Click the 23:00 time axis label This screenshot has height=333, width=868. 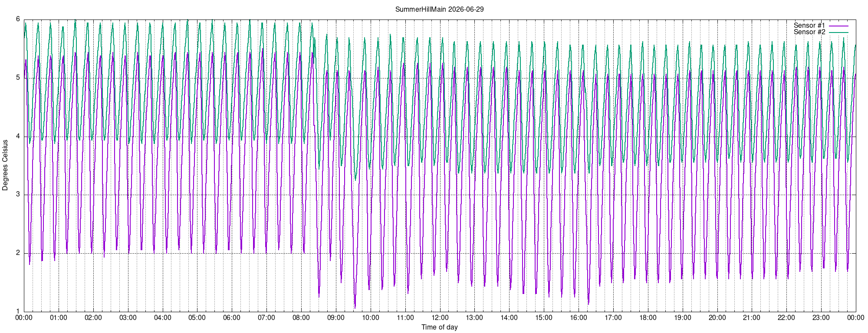(821, 318)
